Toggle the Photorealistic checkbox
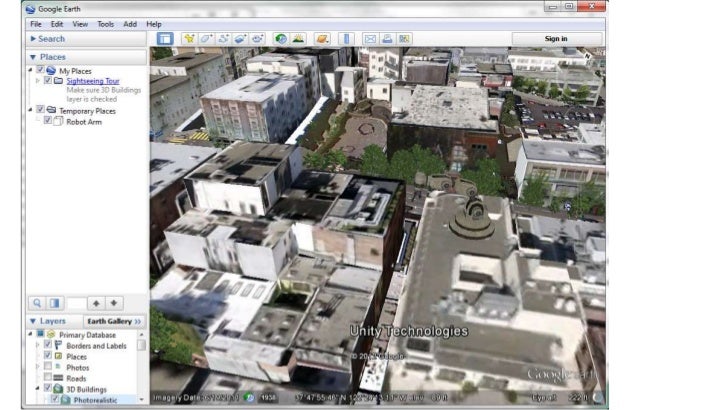728x410 pixels. point(55,399)
